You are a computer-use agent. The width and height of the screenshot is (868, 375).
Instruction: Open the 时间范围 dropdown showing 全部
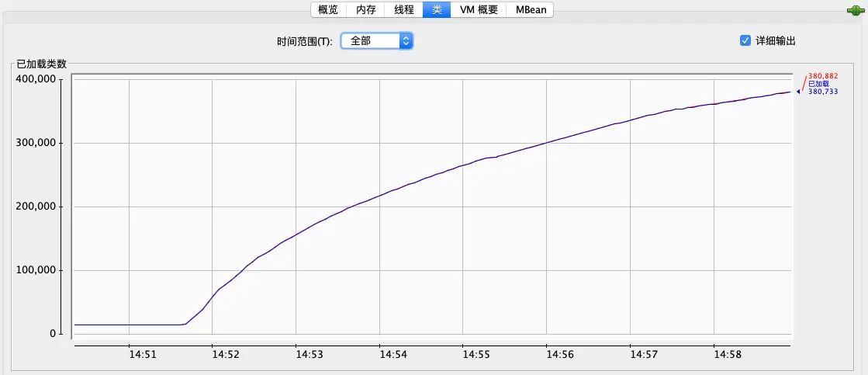coord(376,40)
